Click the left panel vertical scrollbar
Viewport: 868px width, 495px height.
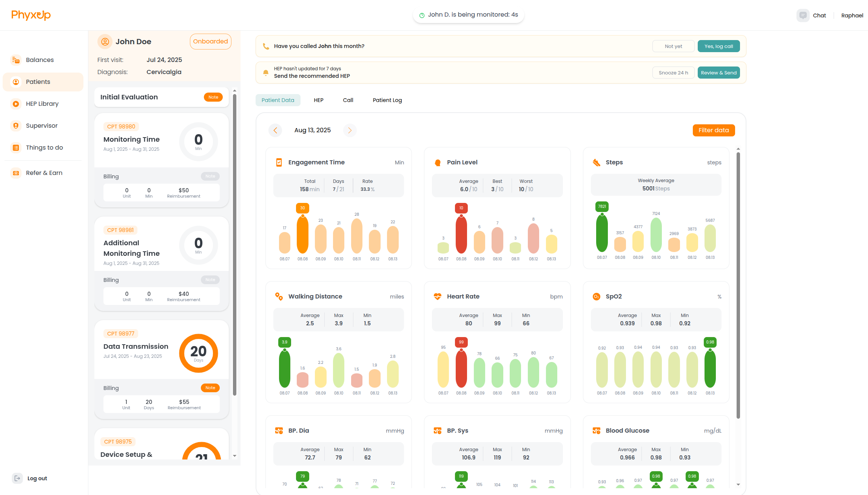234,245
